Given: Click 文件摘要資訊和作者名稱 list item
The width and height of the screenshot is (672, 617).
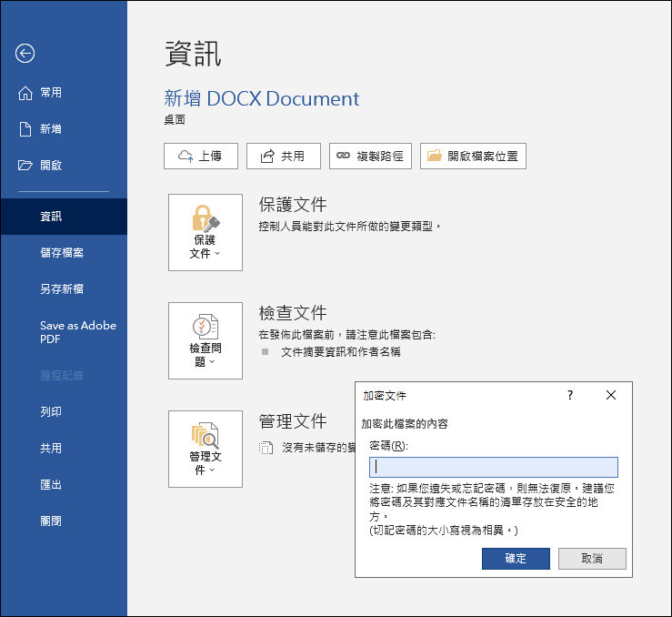Looking at the screenshot, I should 341,352.
